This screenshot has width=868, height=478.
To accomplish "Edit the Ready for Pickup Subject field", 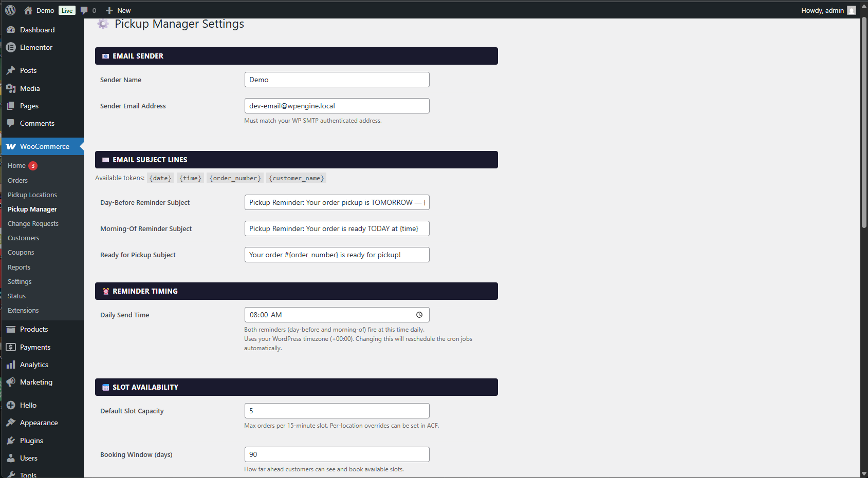I will pos(337,255).
